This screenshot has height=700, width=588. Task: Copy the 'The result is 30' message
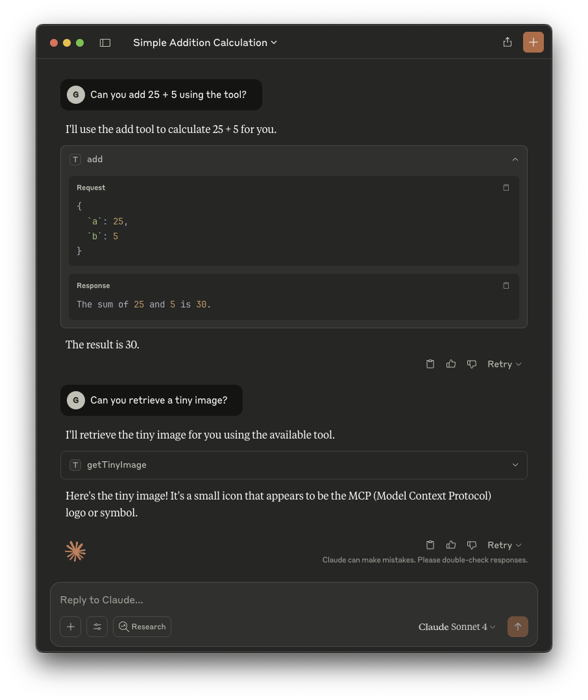(430, 364)
